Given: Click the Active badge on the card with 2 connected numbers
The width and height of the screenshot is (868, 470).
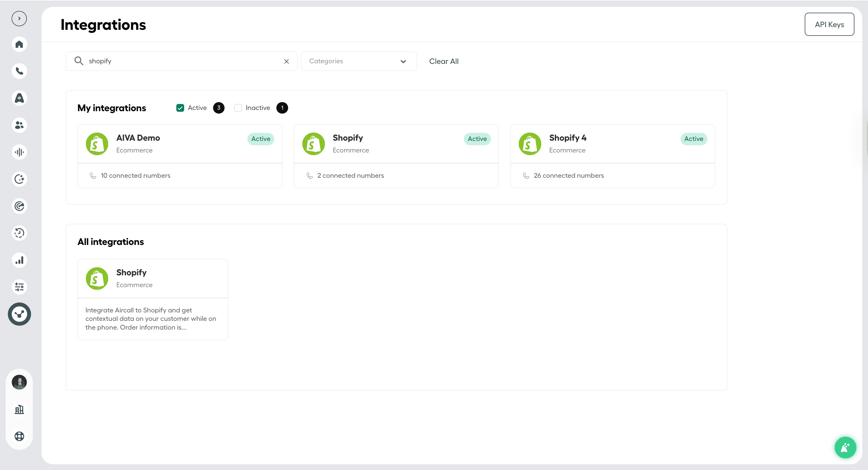Looking at the screenshot, I should [x=477, y=139].
